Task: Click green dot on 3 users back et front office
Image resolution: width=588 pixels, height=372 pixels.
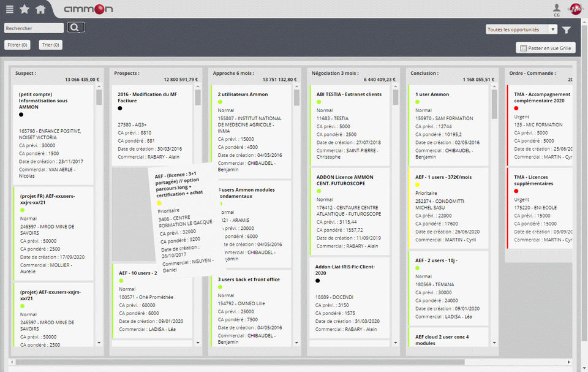Action: (x=220, y=287)
